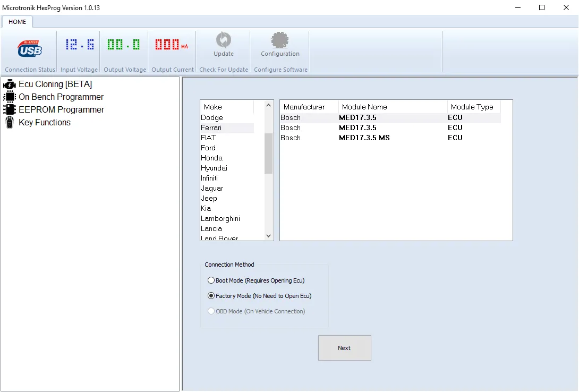Viewport: 579px width, 392px height.
Task: Click the Check For Update label
Action: [x=224, y=70]
